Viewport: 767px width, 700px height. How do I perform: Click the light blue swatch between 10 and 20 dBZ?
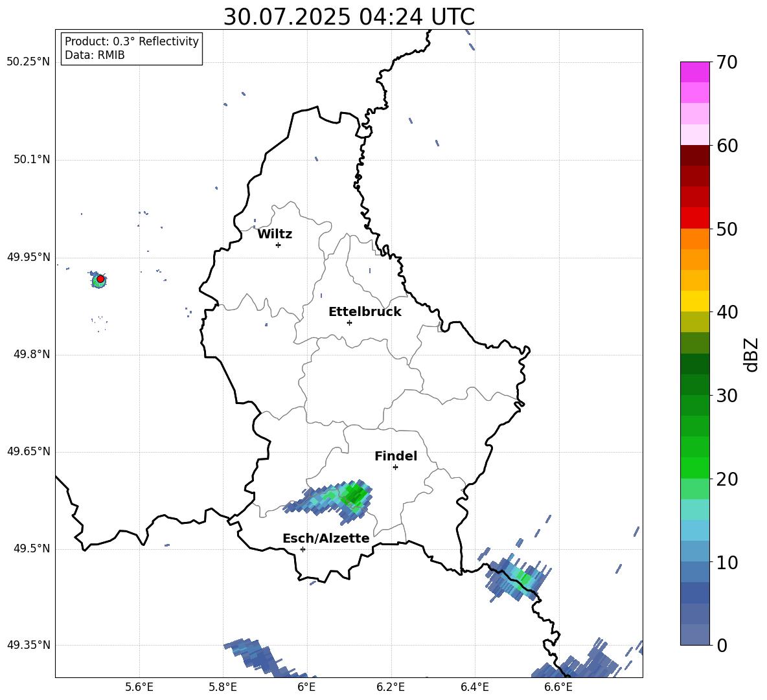pos(694,530)
